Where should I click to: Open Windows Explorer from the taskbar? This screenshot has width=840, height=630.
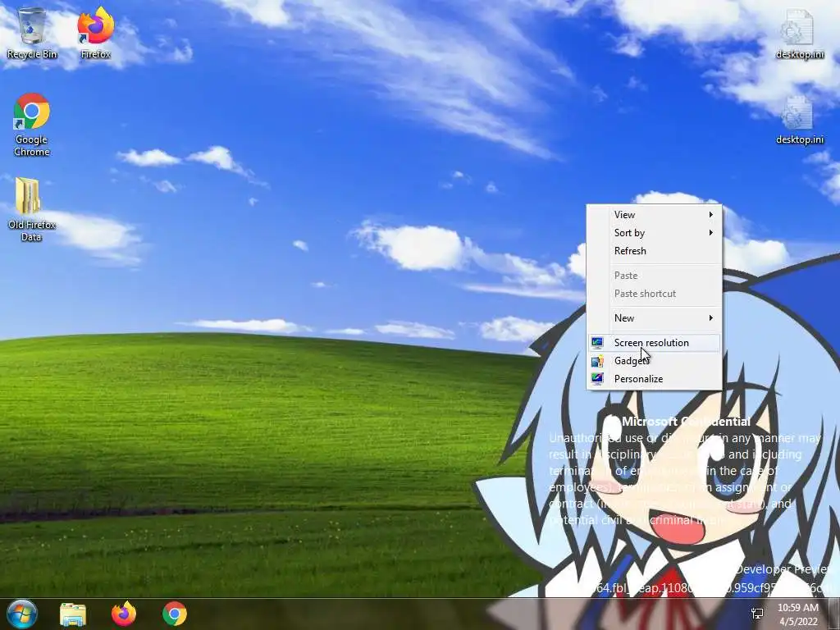tap(73, 614)
